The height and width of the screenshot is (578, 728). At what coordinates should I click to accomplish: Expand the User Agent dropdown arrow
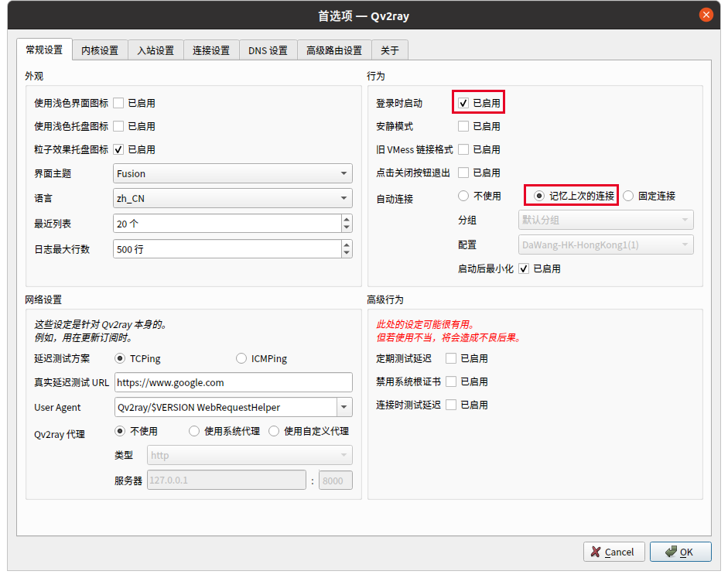coord(344,407)
